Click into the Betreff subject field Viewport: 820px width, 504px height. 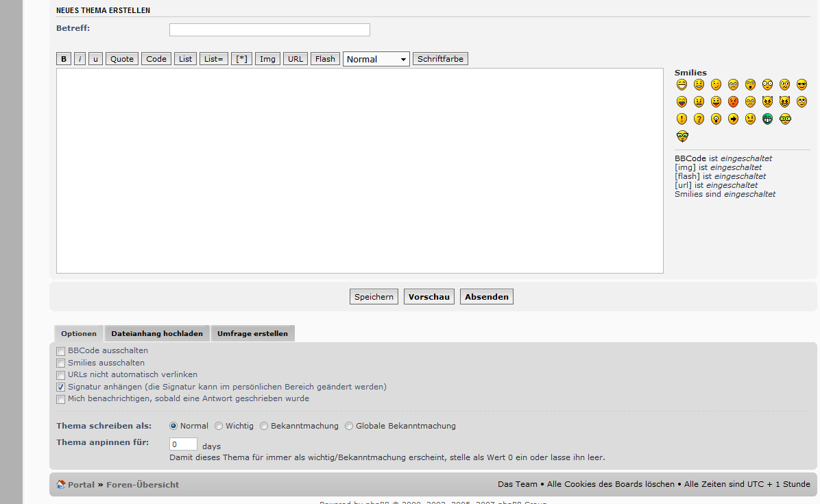(x=269, y=29)
